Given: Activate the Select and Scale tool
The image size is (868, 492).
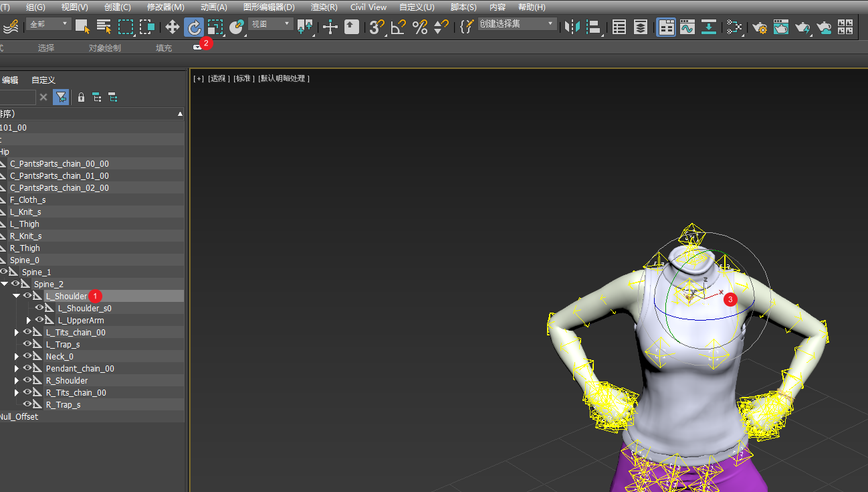Looking at the screenshot, I should pos(215,27).
